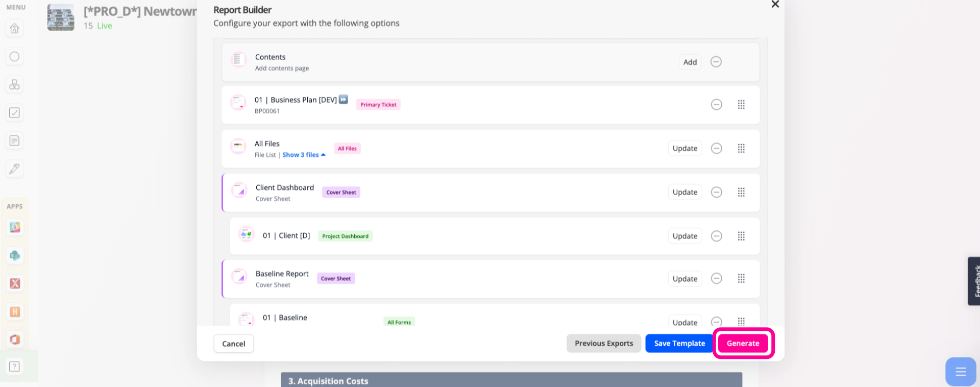Click the pencil edit icon in sidebar
The image size is (980, 387).
click(14, 169)
